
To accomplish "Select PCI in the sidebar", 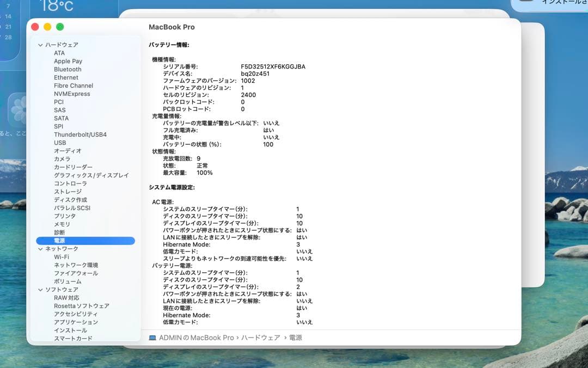I will (x=59, y=102).
